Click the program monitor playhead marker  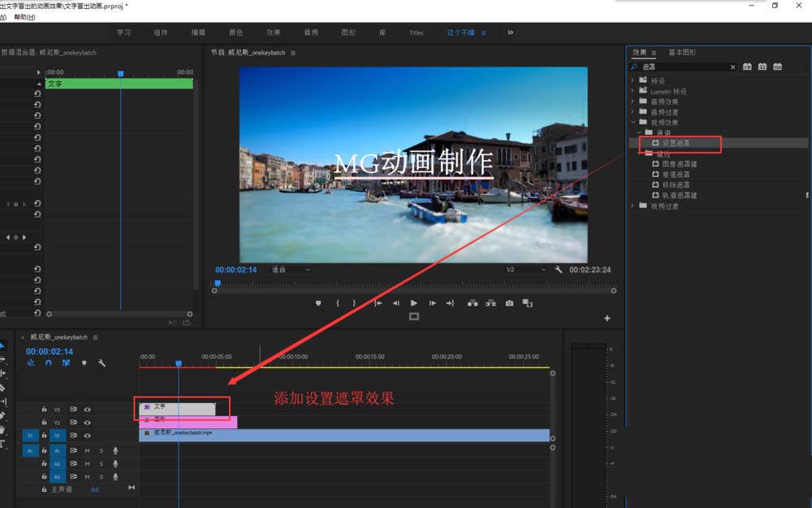pyautogui.click(x=218, y=283)
